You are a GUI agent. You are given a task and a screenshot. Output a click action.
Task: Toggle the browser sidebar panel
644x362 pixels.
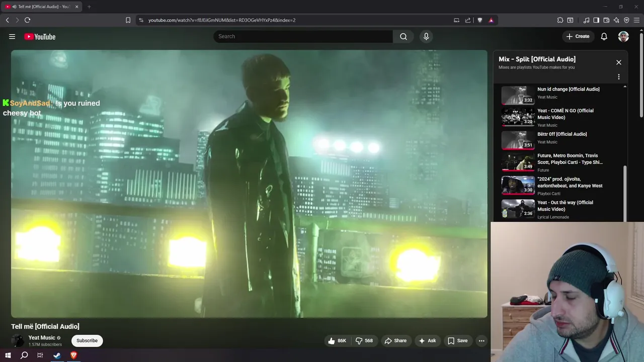[x=596, y=20]
